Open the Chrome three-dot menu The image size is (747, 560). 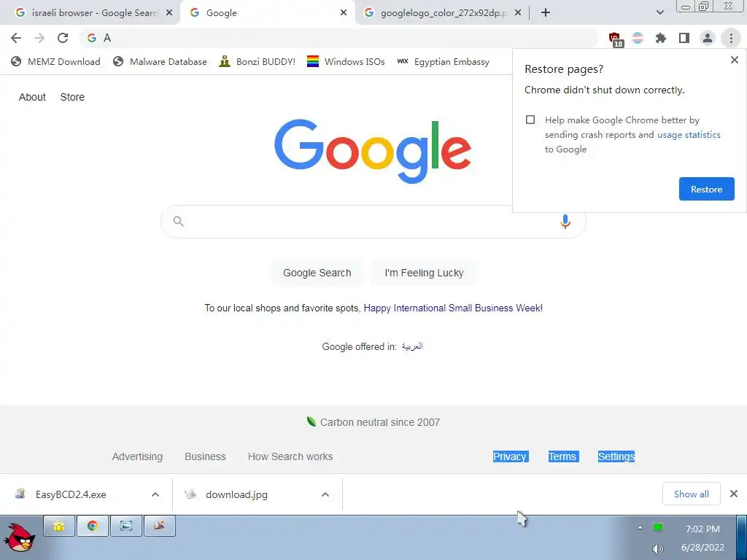(731, 38)
